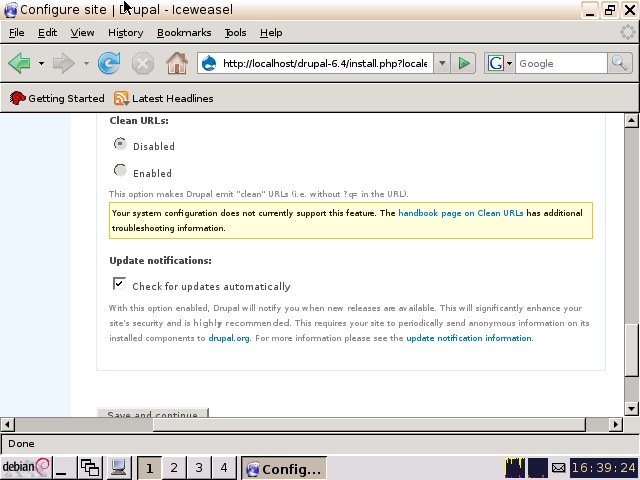
Task: Open the forward button history dropdown
Action: click(x=86, y=63)
